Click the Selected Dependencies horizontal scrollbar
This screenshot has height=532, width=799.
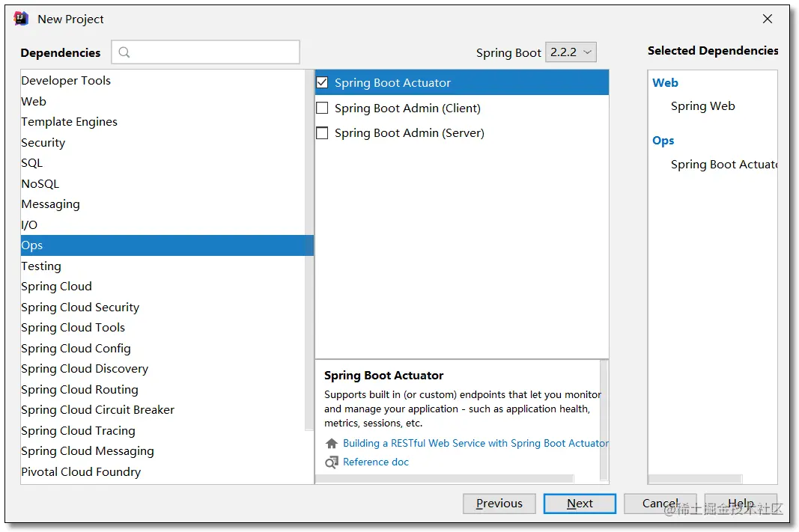tap(695, 479)
